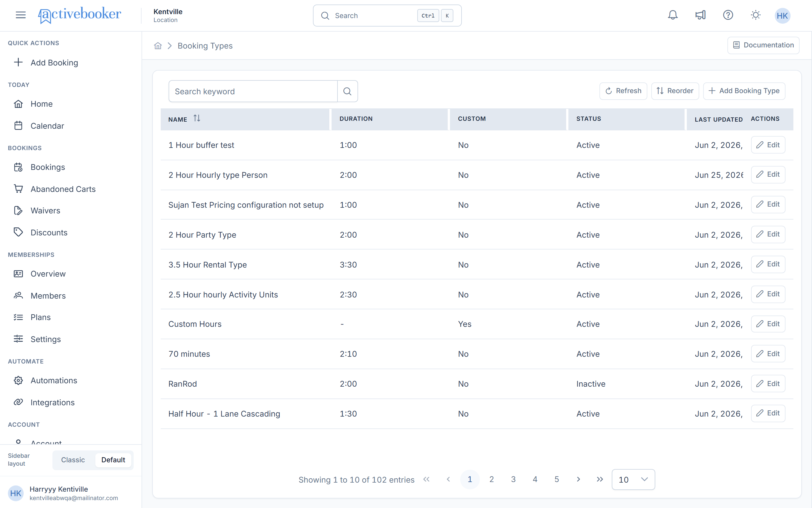
Task: Sort table by Name column arrows
Action: click(x=197, y=118)
